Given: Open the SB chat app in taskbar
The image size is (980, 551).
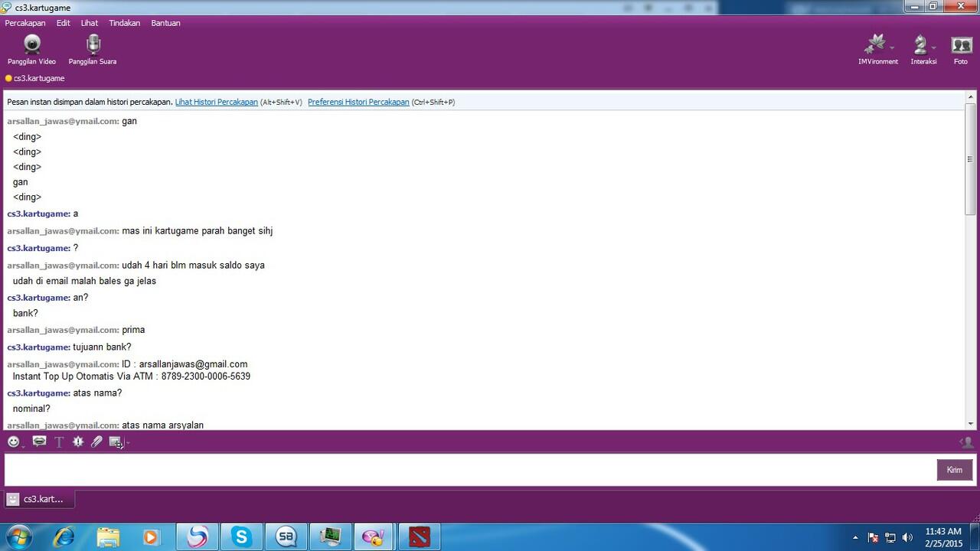Looking at the screenshot, I should (286, 536).
